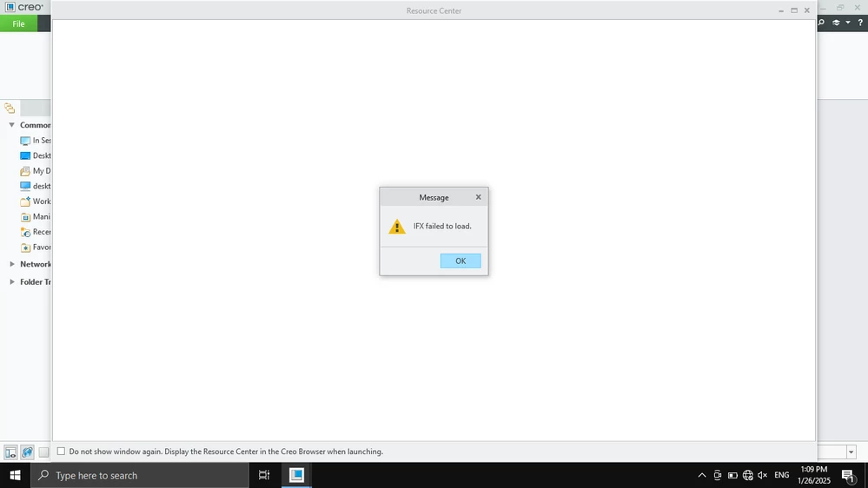Image resolution: width=868 pixels, height=488 pixels.
Task: Open Learning Connector graduation cap icon
Action: pyautogui.click(x=836, y=23)
